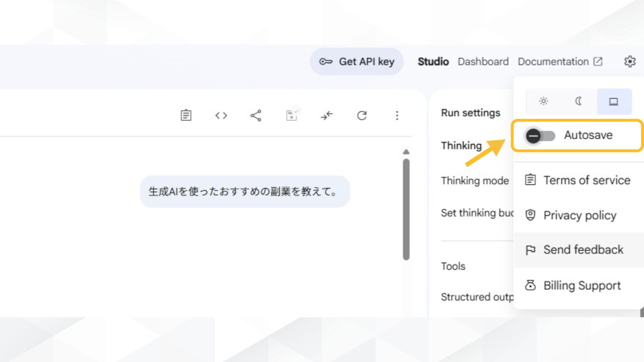Share the prompt using the share icon
This screenshot has height=362, width=644.
tap(256, 116)
